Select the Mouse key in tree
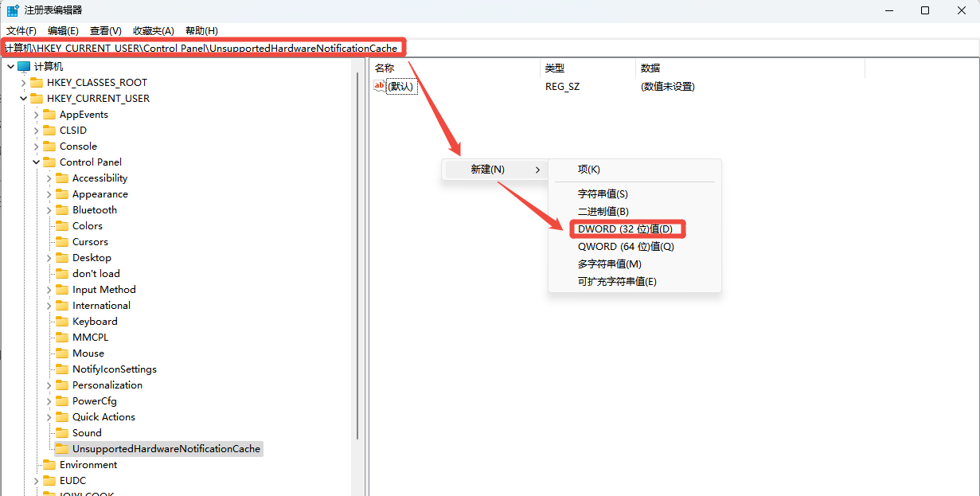Viewport: 980px width, 496px height. (x=88, y=353)
